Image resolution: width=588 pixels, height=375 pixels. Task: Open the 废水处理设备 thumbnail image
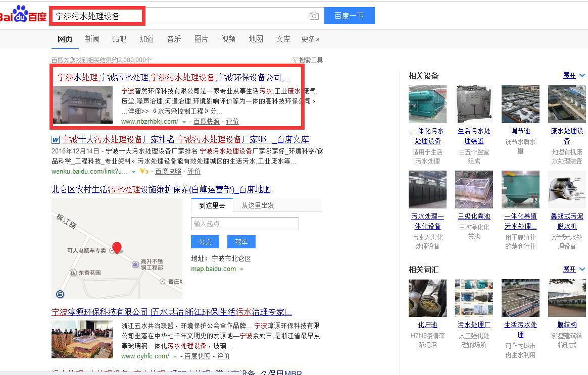point(567,104)
